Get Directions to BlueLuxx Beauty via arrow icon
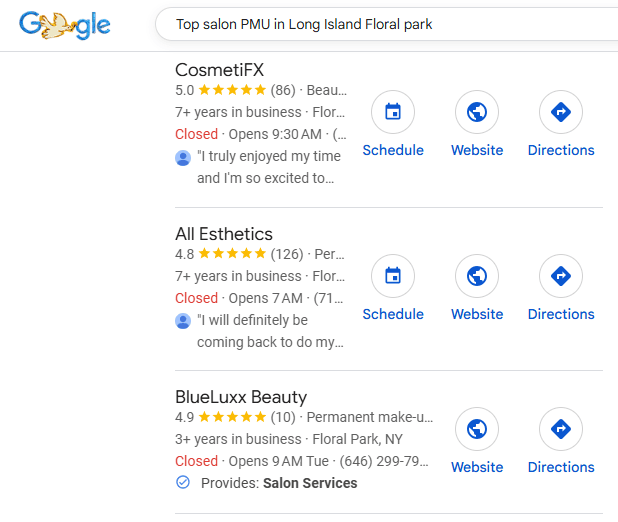 [561, 429]
